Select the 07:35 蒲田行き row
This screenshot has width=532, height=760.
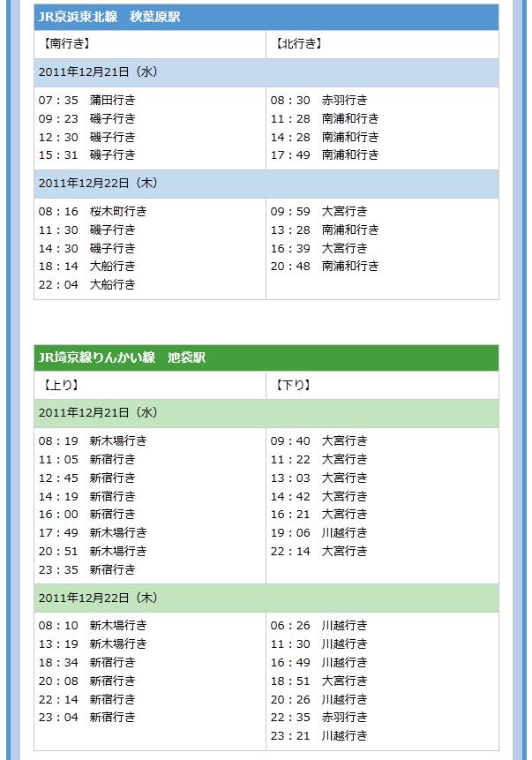pyautogui.click(x=87, y=101)
